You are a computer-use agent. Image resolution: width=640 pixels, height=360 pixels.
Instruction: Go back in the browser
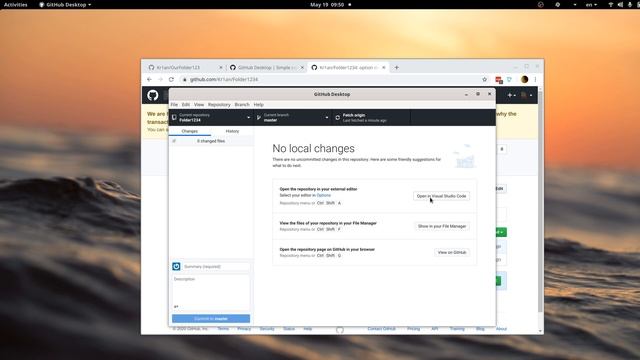point(149,80)
